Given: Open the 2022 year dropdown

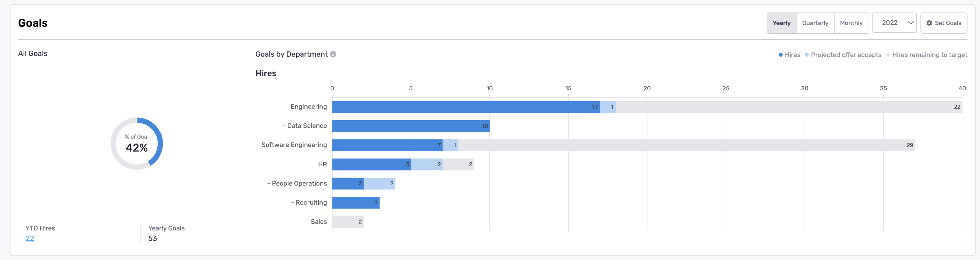Looking at the screenshot, I should 894,23.
